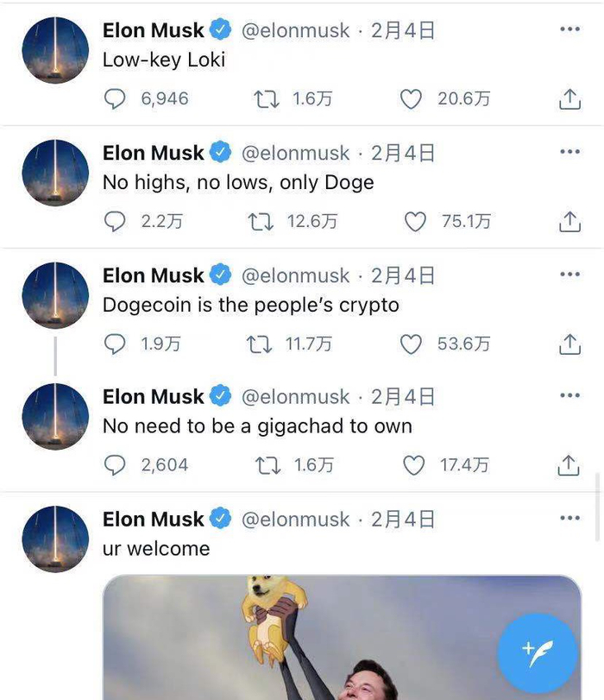Share the "Dogecoin is the people's crypto" tweet

click(569, 344)
